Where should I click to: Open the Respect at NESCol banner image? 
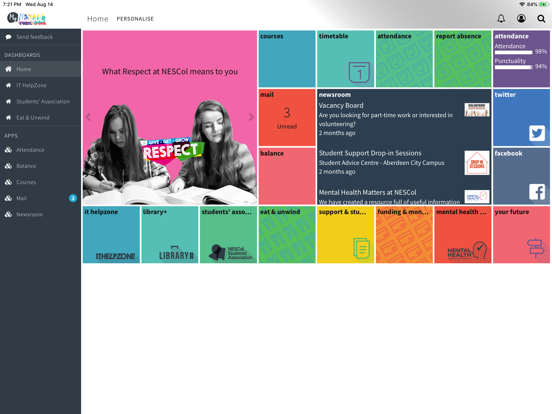coord(170,117)
